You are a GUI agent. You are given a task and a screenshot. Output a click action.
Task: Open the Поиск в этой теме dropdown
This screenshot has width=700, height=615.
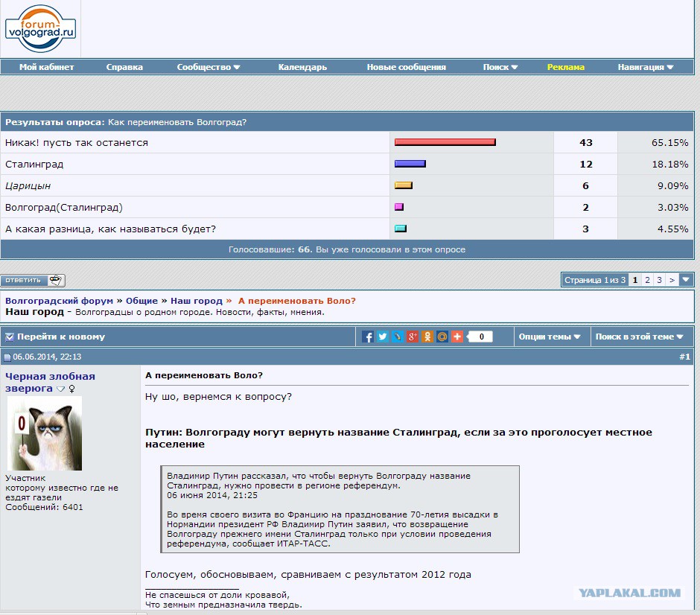tap(639, 337)
